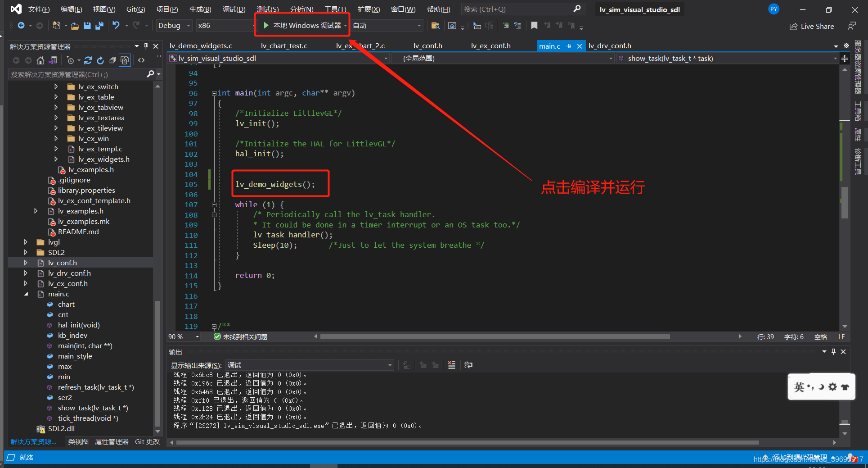Toggle word wrap in Output panel
868x468 pixels.
[x=468, y=365]
